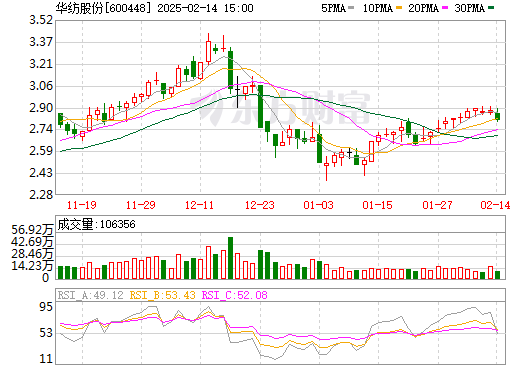520x365 pixels.
Task: Select the RSI_C:52.08 indicator label
Action: tap(235, 295)
